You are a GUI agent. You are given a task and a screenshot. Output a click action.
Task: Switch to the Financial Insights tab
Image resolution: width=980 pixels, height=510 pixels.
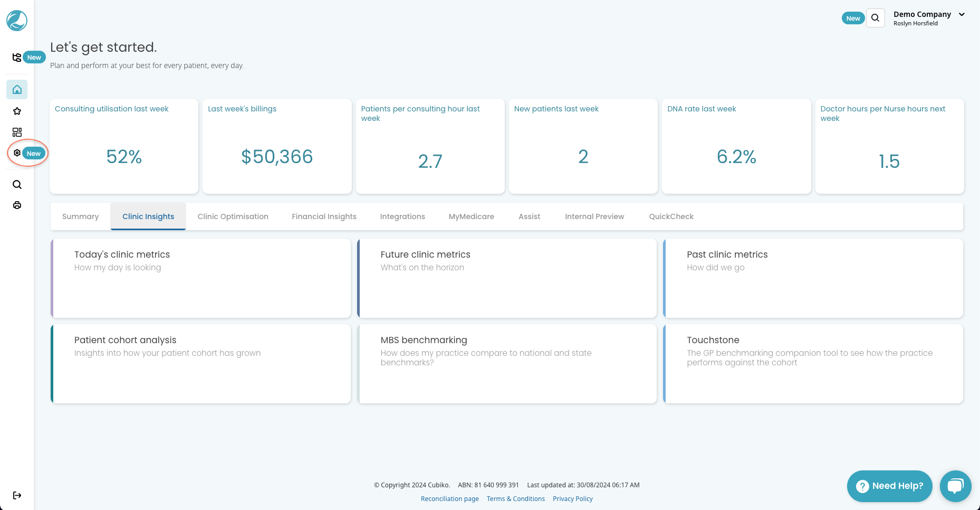click(x=324, y=216)
